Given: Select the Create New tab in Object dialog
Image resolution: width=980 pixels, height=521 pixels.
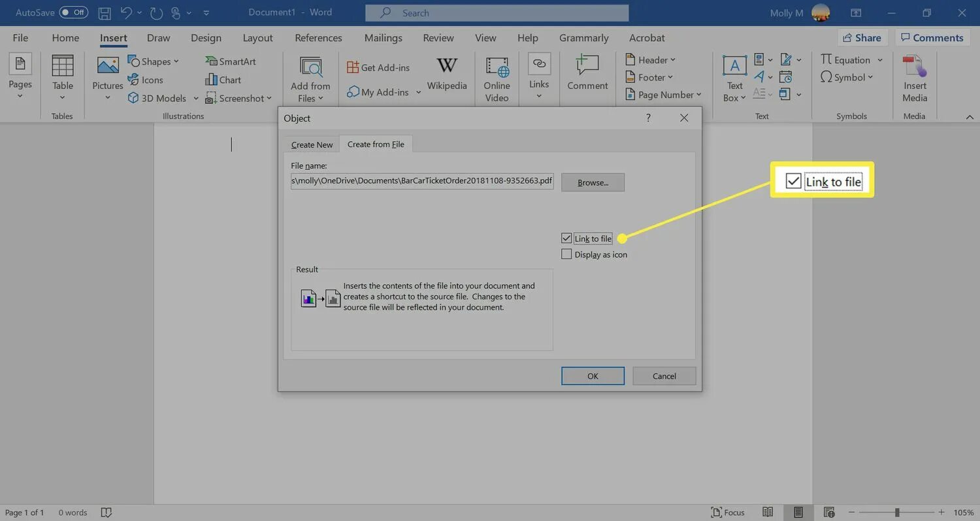Looking at the screenshot, I should pyautogui.click(x=312, y=144).
